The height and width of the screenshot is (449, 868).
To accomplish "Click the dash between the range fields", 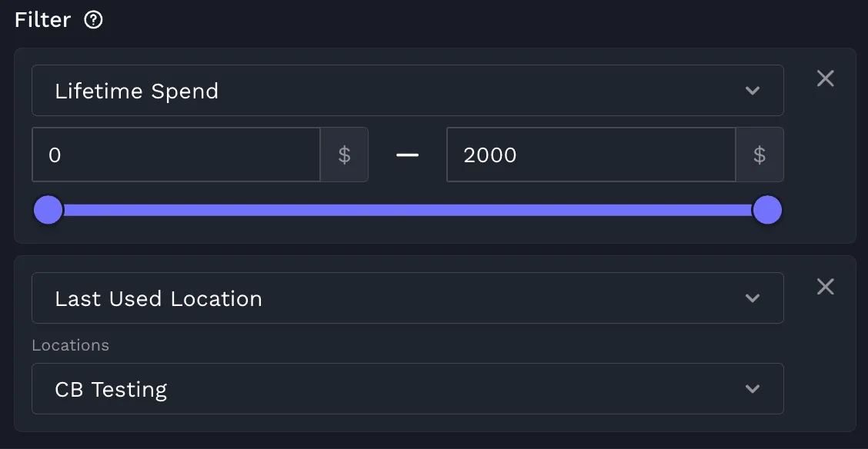I will pyautogui.click(x=407, y=155).
